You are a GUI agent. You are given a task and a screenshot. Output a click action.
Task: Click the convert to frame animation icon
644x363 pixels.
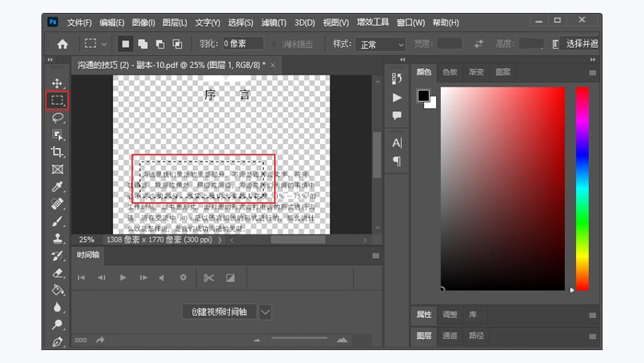[81, 340]
